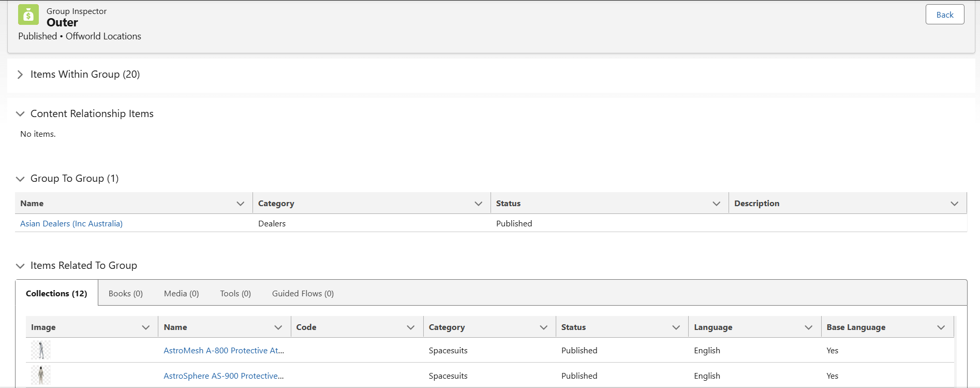Click the Back button
980x388 pixels.
tap(944, 15)
